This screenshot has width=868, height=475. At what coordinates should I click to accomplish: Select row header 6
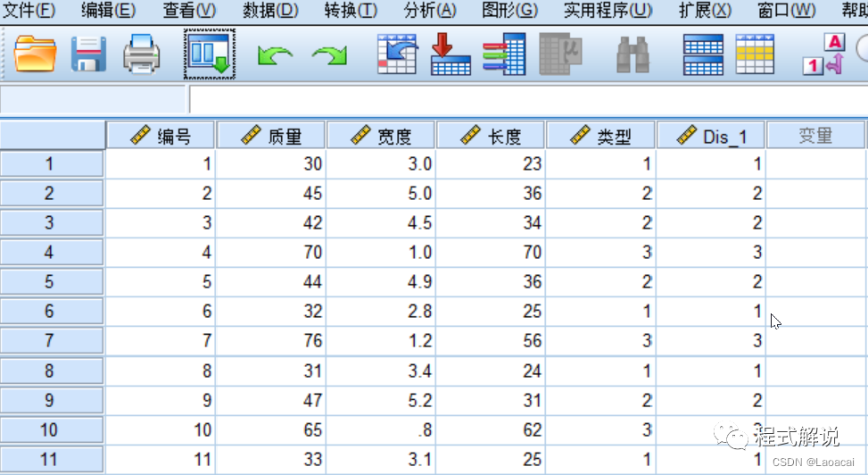tap(52, 312)
